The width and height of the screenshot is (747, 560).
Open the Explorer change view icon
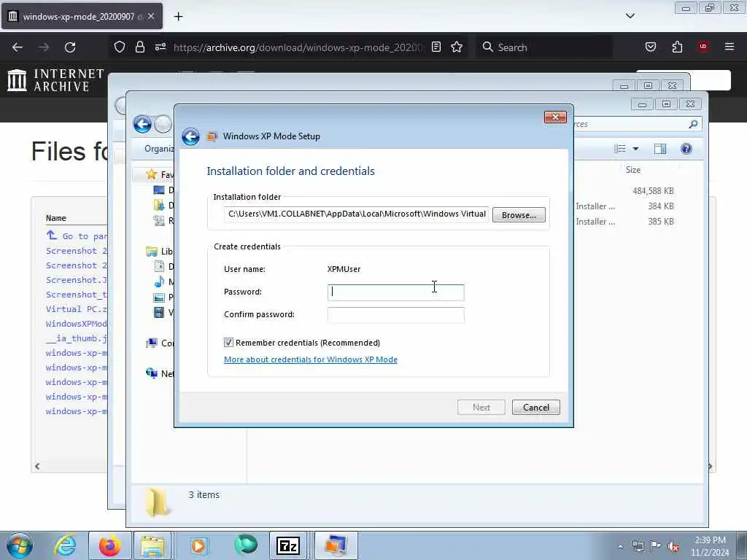tap(620, 149)
